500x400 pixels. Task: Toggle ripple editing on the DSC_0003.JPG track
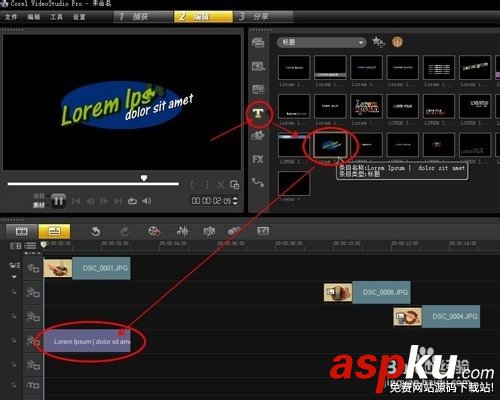pyautogui.click(x=14, y=292)
